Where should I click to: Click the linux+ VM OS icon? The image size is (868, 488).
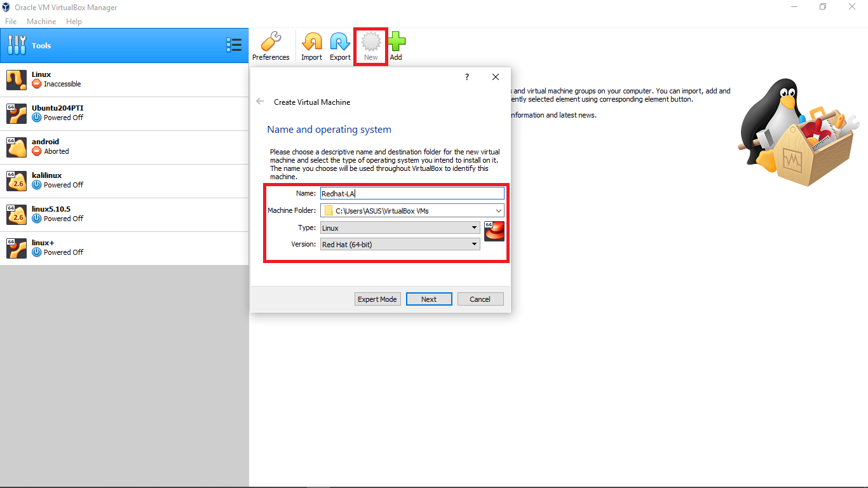17,248
